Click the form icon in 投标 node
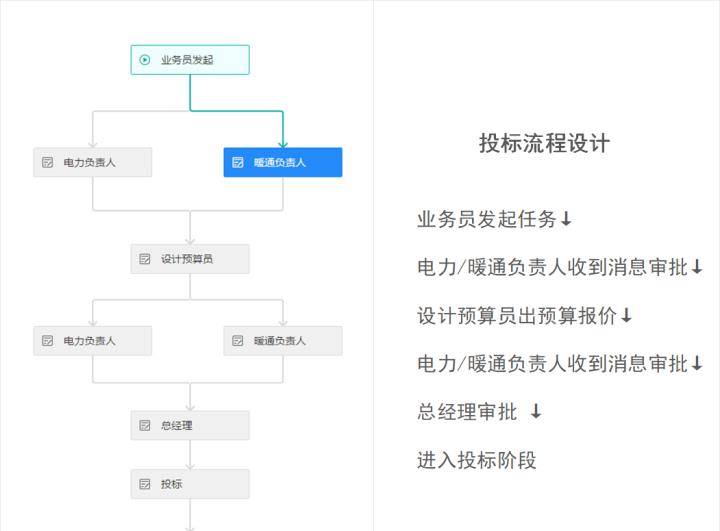Viewport: 720px width, 531px height. 145,484
